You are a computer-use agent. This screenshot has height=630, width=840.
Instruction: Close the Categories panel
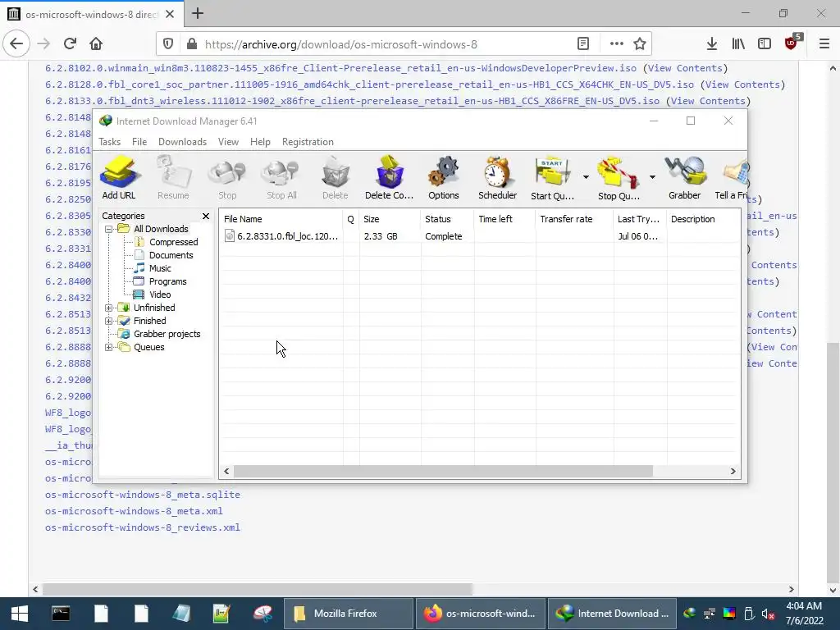click(206, 216)
